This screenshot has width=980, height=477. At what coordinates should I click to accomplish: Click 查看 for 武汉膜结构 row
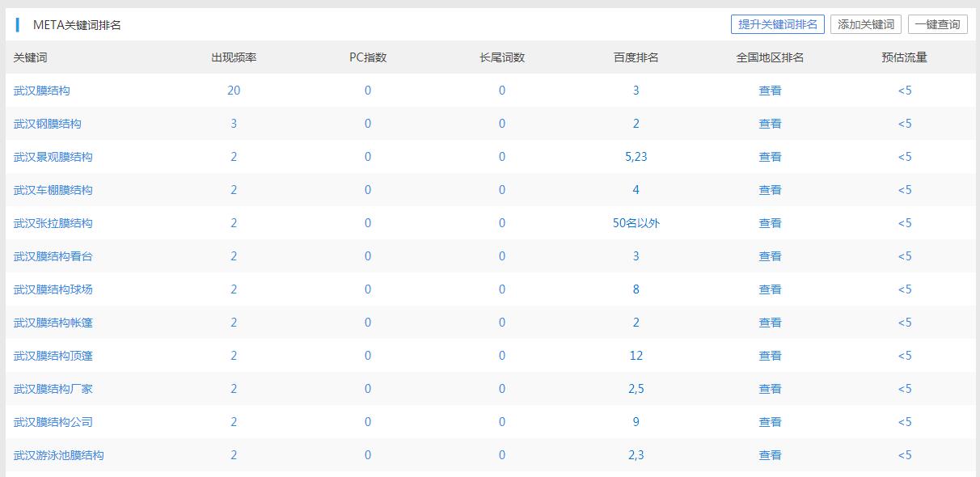point(770,91)
